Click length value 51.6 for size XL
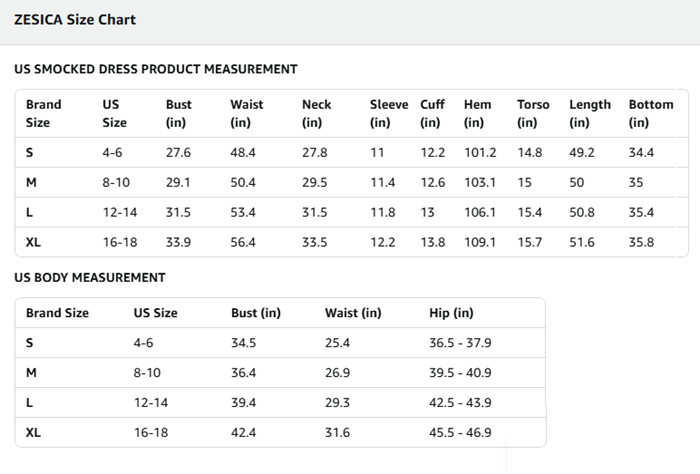The image size is (700, 474). [582, 242]
